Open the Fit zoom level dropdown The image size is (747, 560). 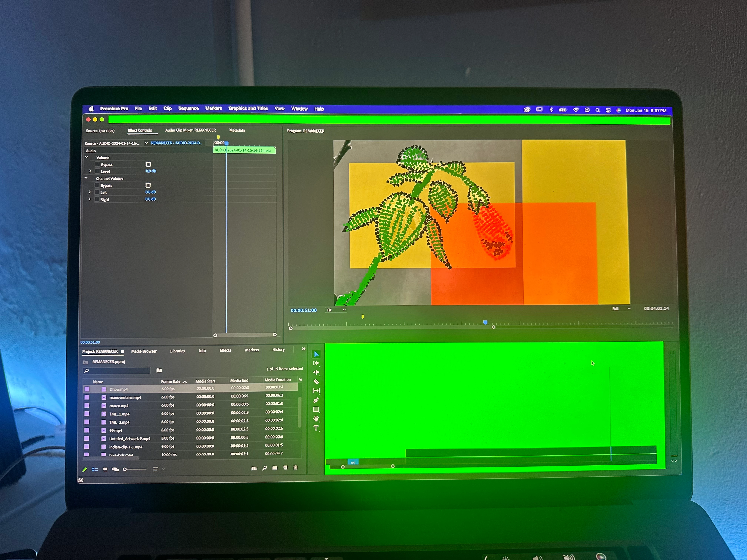pos(336,310)
